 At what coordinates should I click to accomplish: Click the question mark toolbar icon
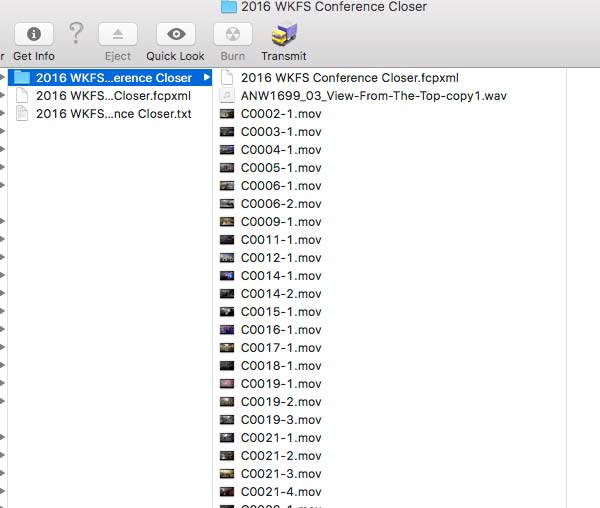coord(76,33)
